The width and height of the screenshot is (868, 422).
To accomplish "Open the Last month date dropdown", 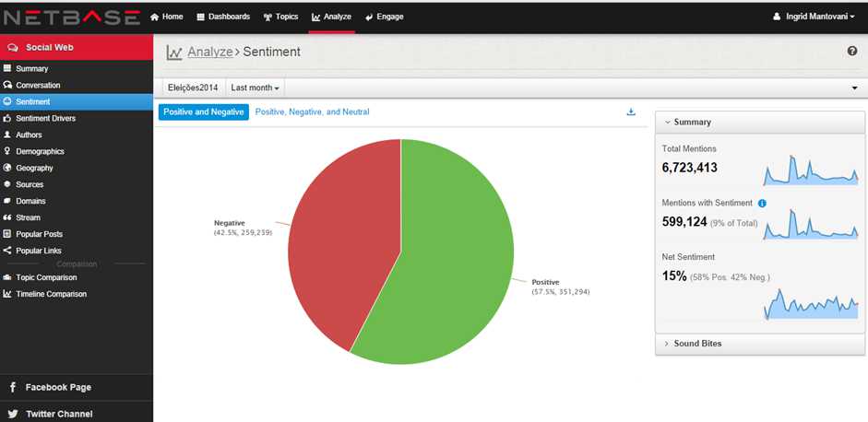I will (255, 88).
